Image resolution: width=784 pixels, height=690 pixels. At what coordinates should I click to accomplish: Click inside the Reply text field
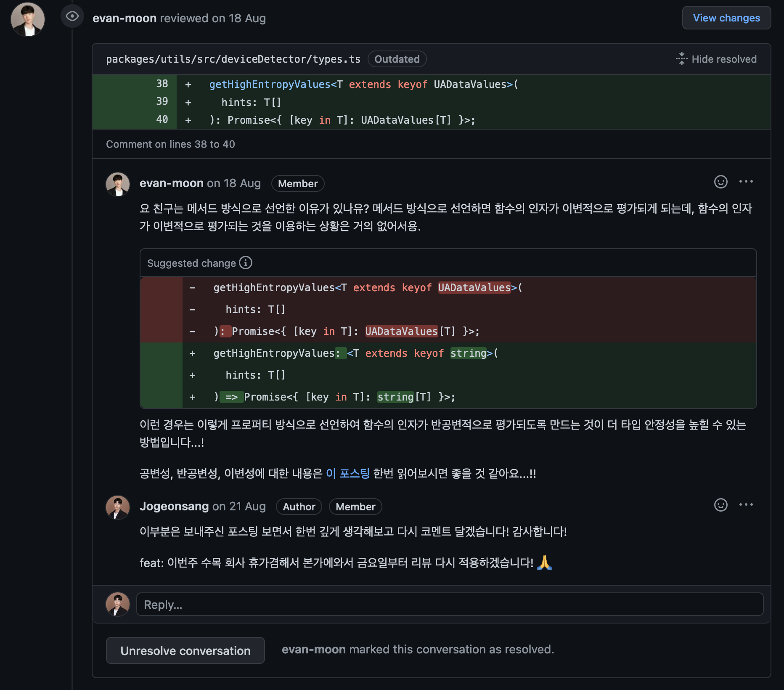(449, 605)
